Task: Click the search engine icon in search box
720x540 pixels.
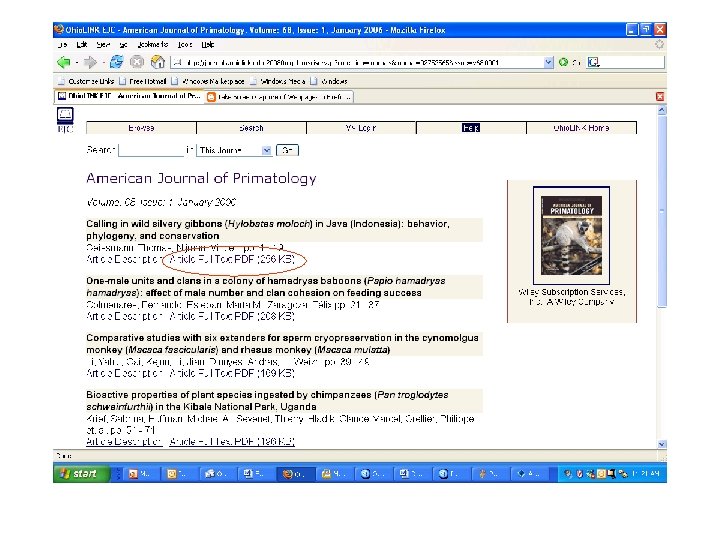Action: (593, 62)
